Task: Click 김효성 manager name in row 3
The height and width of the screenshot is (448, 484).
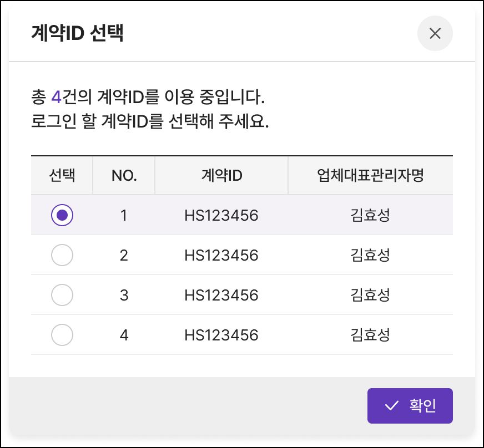Action: coord(370,295)
